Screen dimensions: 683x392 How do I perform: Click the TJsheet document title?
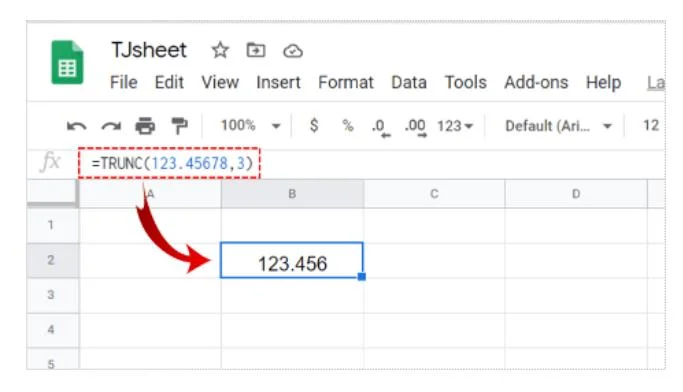(x=149, y=50)
